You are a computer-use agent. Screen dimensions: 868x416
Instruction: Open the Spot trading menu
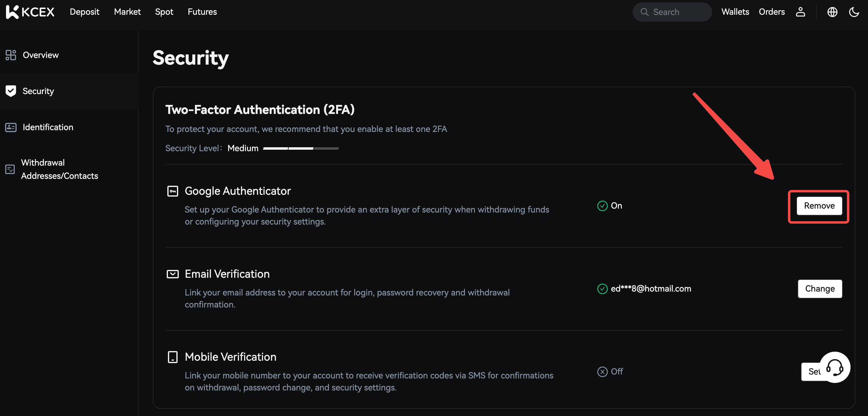pyautogui.click(x=164, y=12)
